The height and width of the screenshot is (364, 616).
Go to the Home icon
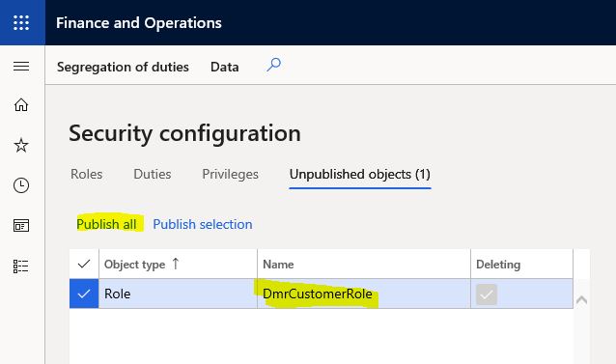(x=21, y=105)
